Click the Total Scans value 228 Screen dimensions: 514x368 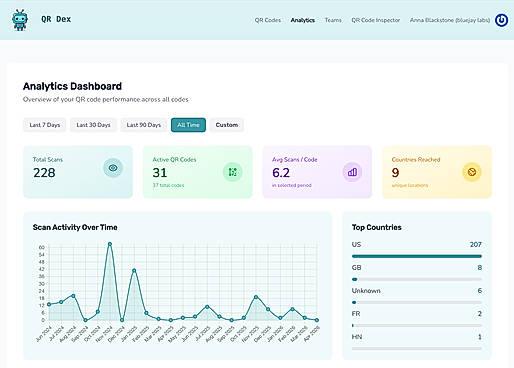44,173
